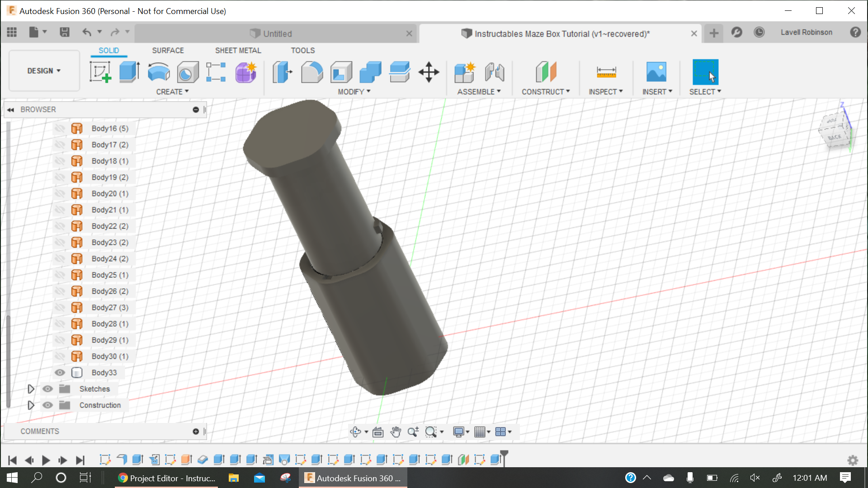Open timeline settings gear
This screenshot has width=868, height=488.
(853, 460)
